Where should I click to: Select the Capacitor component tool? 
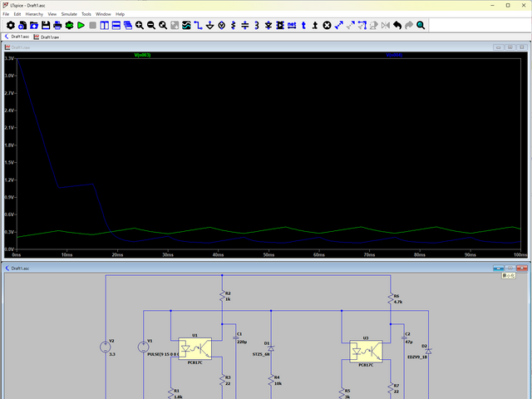coord(245,26)
